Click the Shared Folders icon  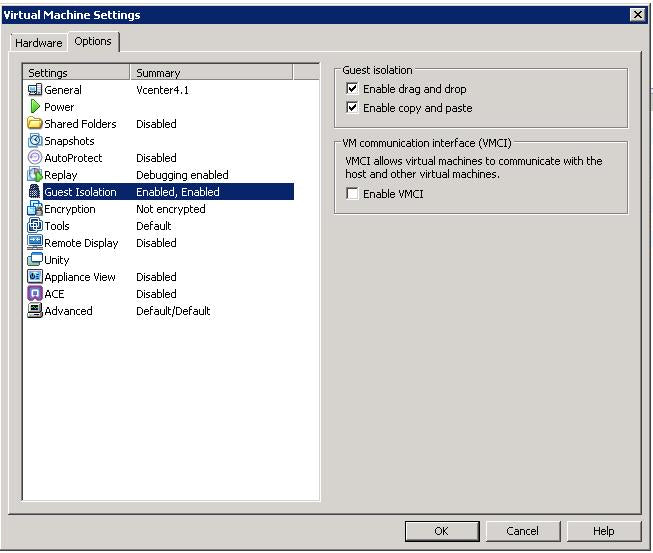(35, 124)
